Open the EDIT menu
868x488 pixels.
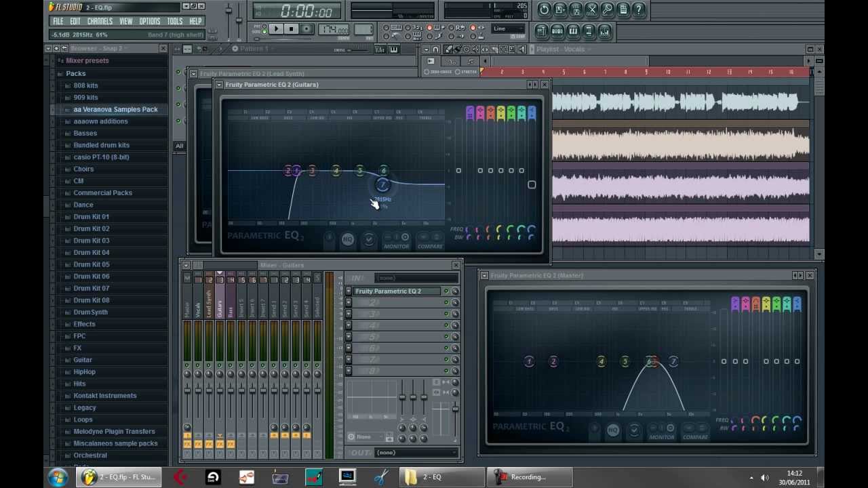click(x=75, y=21)
